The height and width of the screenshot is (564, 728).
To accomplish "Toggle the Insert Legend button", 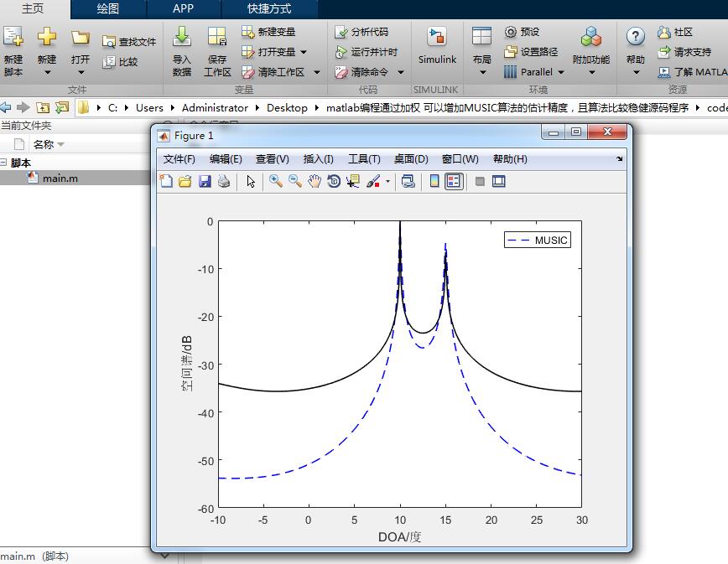I will [454, 181].
